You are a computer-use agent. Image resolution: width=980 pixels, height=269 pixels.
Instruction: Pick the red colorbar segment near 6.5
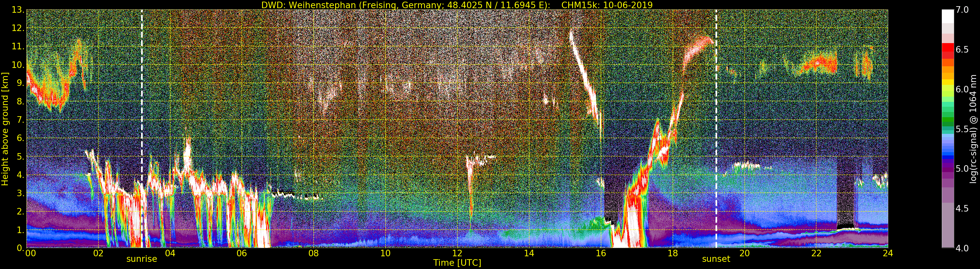point(948,48)
